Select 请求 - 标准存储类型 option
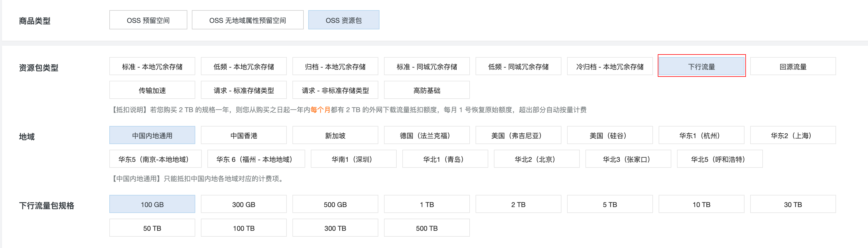868x248 pixels. point(244,90)
